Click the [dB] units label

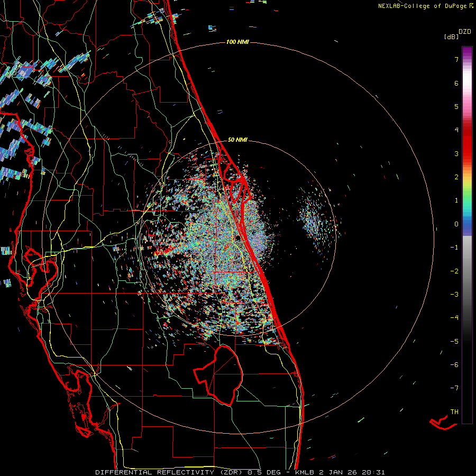(x=451, y=36)
